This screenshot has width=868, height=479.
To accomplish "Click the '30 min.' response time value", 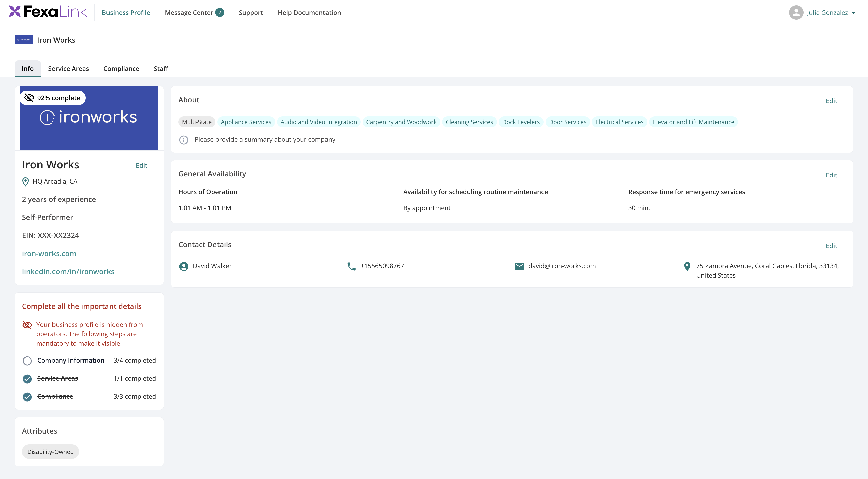I will pos(639,208).
